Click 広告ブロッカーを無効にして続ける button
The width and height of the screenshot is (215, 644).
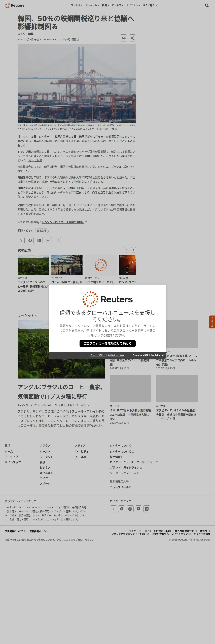[x=107, y=343]
